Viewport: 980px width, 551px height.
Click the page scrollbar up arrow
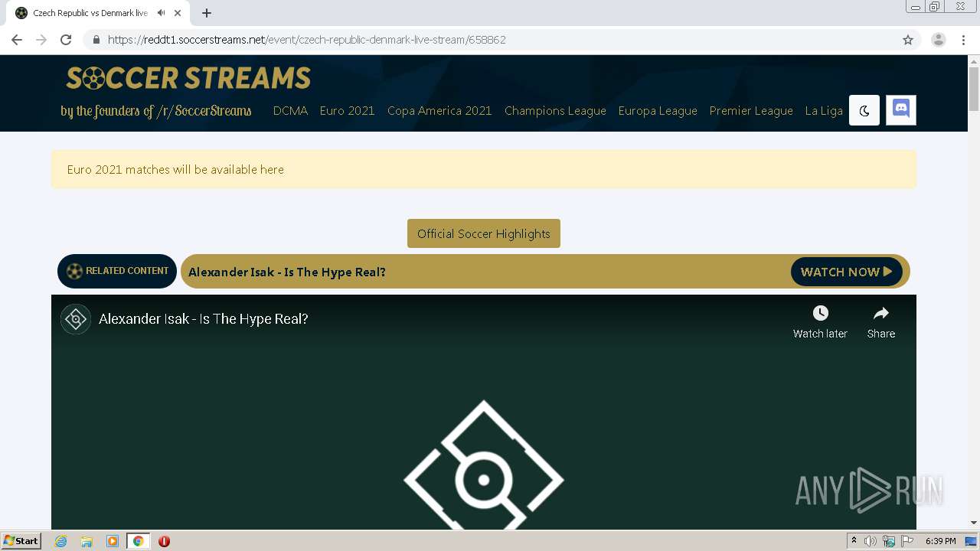click(x=974, y=60)
